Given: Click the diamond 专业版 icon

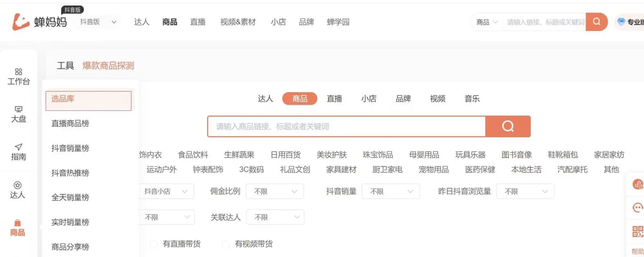Looking at the screenshot, I should pos(621,22).
